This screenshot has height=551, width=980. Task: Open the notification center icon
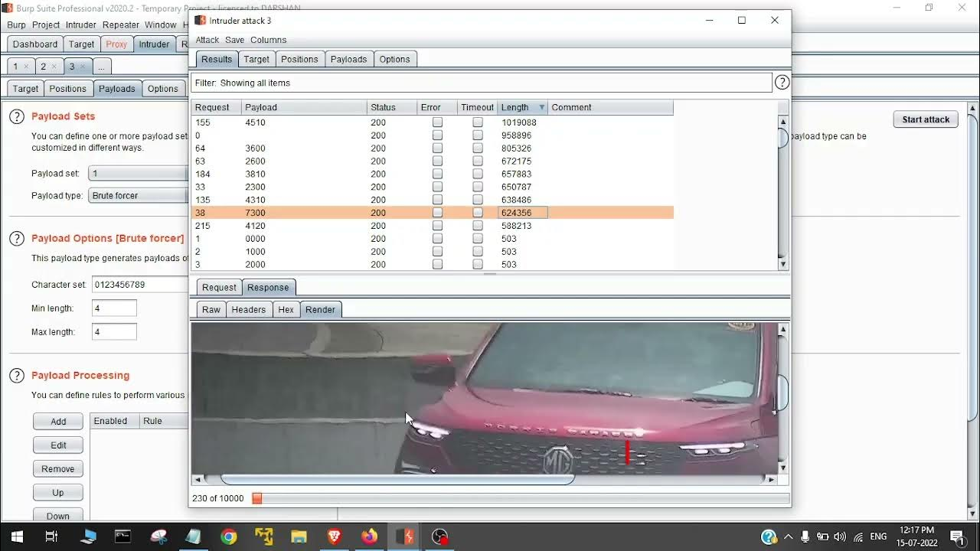(957, 536)
